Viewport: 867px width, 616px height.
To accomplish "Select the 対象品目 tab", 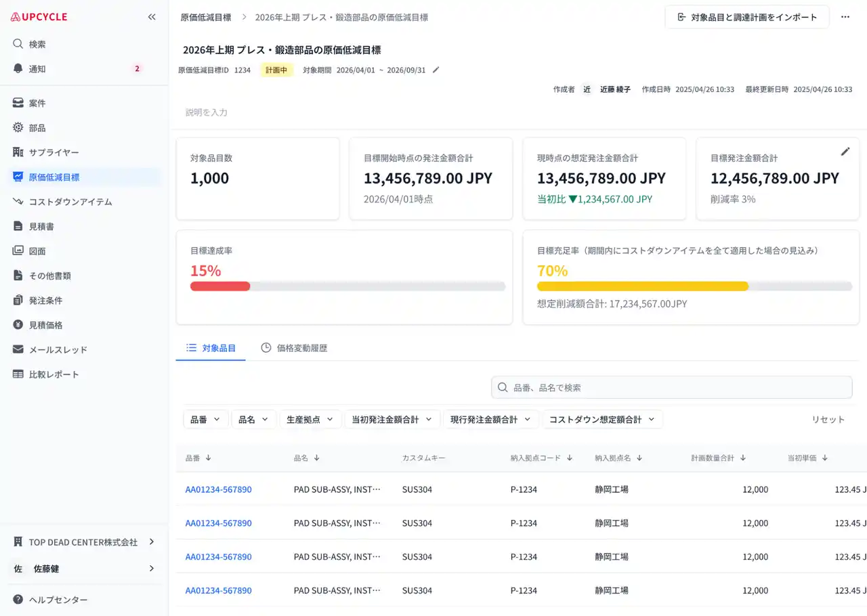I will click(x=211, y=348).
